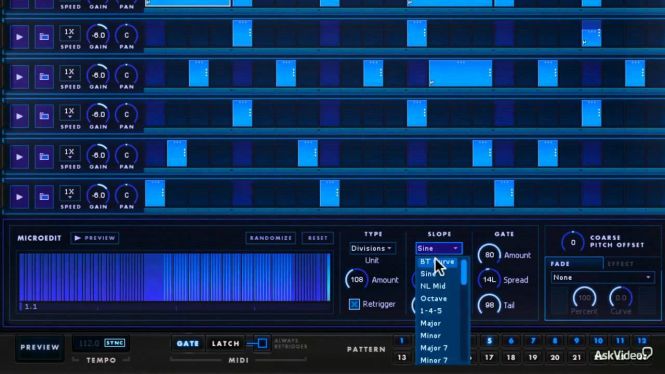This screenshot has height=374, width=665.
Task: Click the play icon on the bottom track row
Action: tap(20, 197)
